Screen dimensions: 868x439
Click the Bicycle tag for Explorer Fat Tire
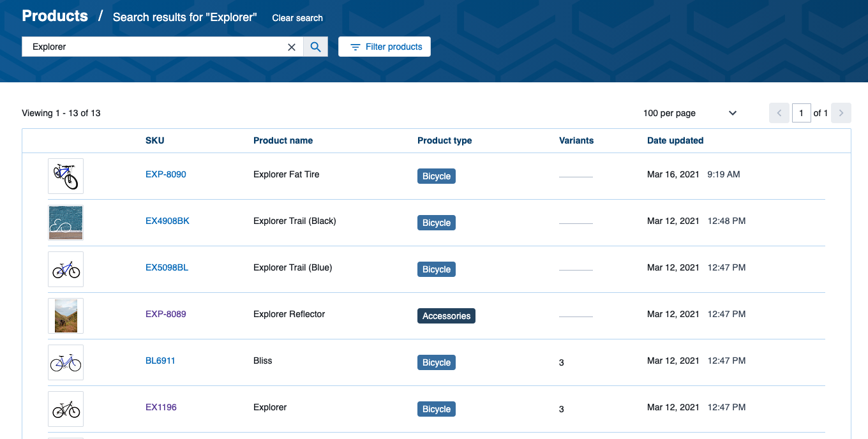pyautogui.click(x=437, y=176)
